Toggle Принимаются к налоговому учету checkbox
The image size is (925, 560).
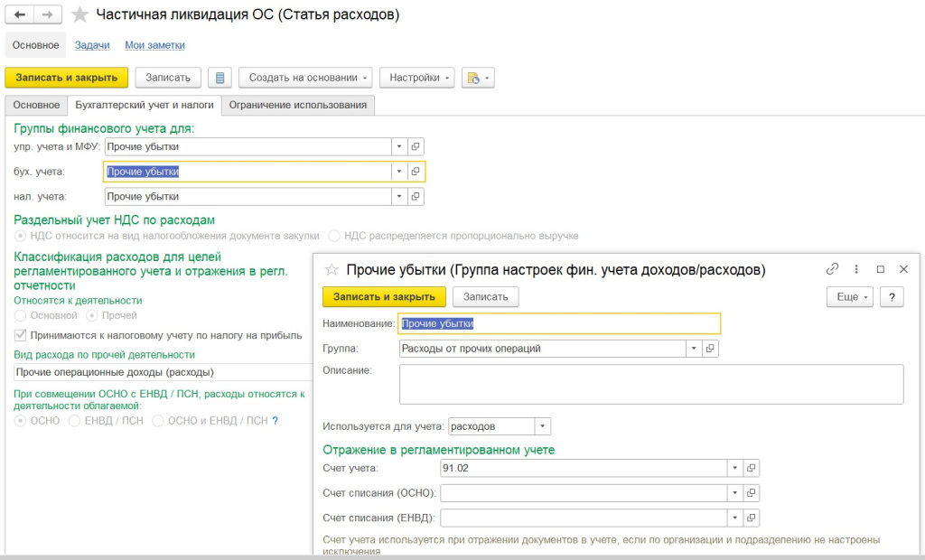(21, 335)
